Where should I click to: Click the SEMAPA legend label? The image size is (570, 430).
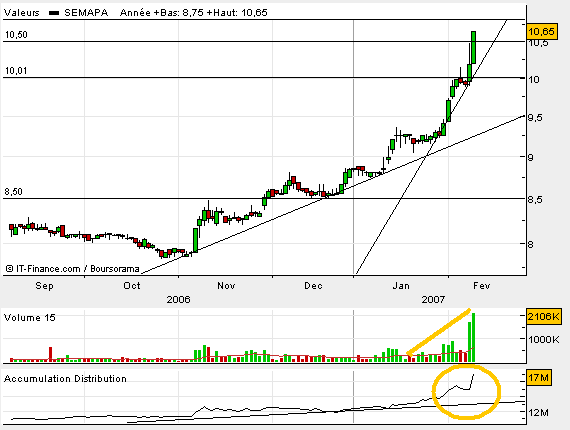[86, 13]
